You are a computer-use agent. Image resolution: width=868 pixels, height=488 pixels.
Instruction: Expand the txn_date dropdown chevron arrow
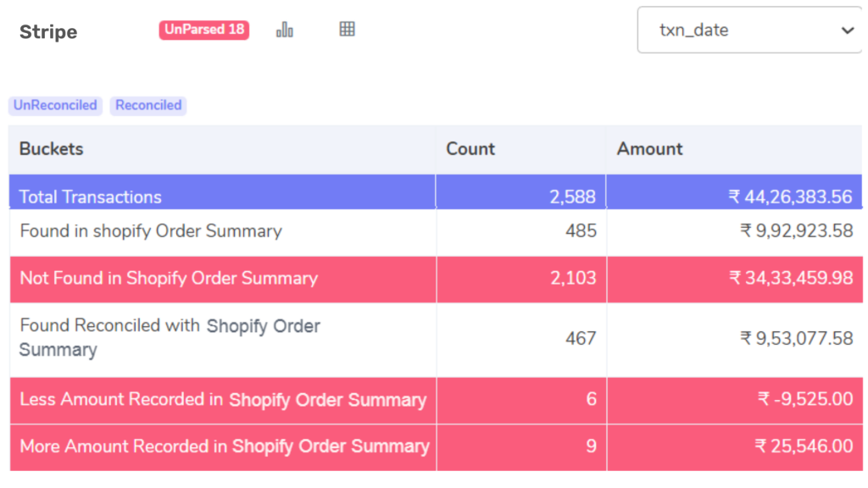click(x=848, y=30)
